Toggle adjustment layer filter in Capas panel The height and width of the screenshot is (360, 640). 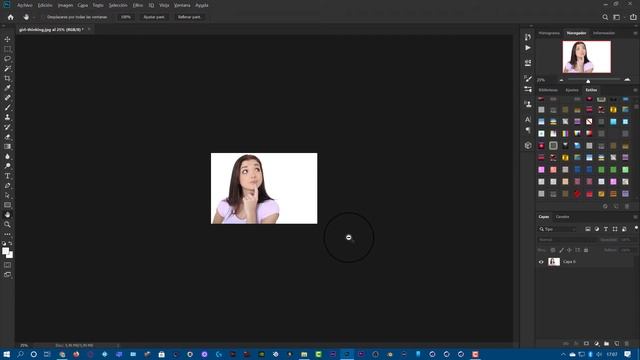pos(597,229)
